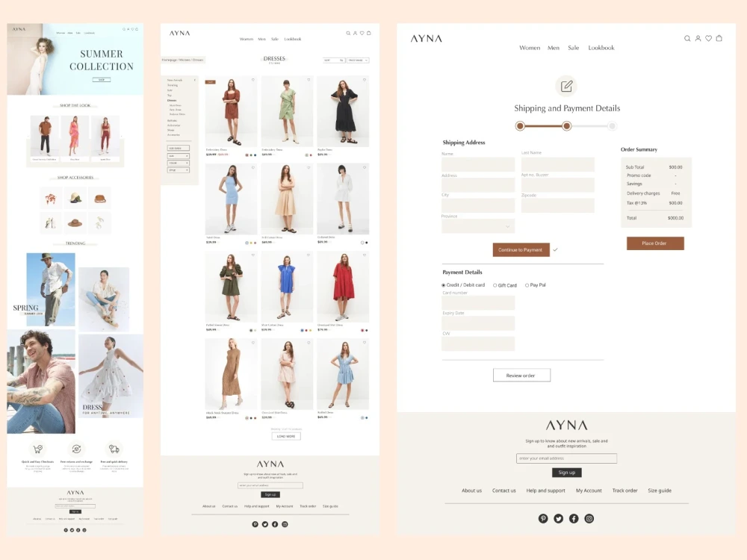The width and height of the screenshot is (747, 560).
Task: Click the Continue to Payment button
Action: tap(521, 250)
